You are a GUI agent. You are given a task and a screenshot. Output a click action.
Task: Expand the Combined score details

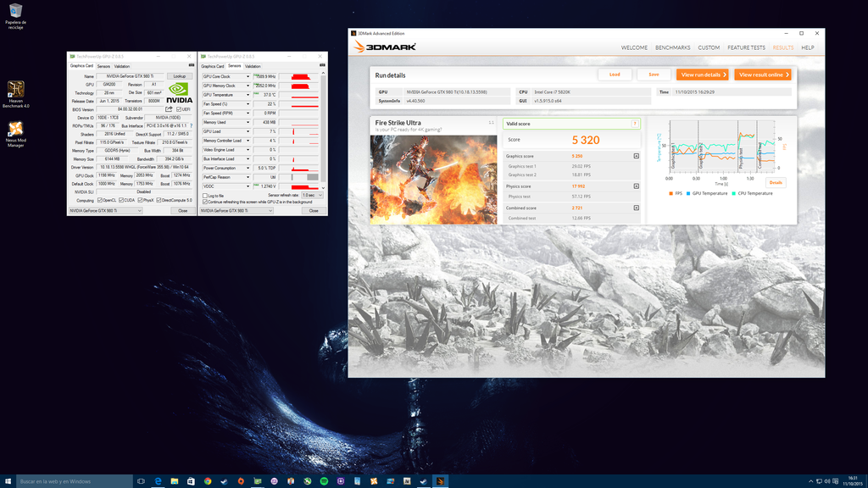point(636,208)
